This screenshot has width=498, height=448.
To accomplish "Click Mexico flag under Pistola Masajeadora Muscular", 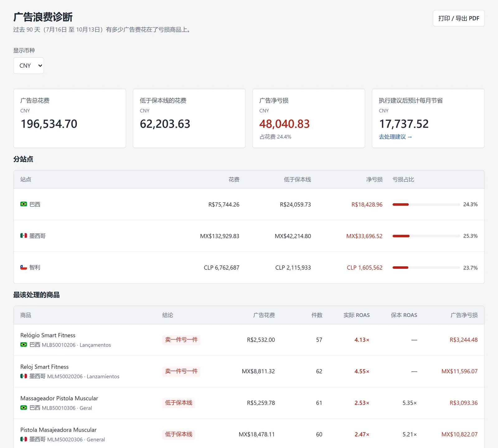I will point(24,439).
